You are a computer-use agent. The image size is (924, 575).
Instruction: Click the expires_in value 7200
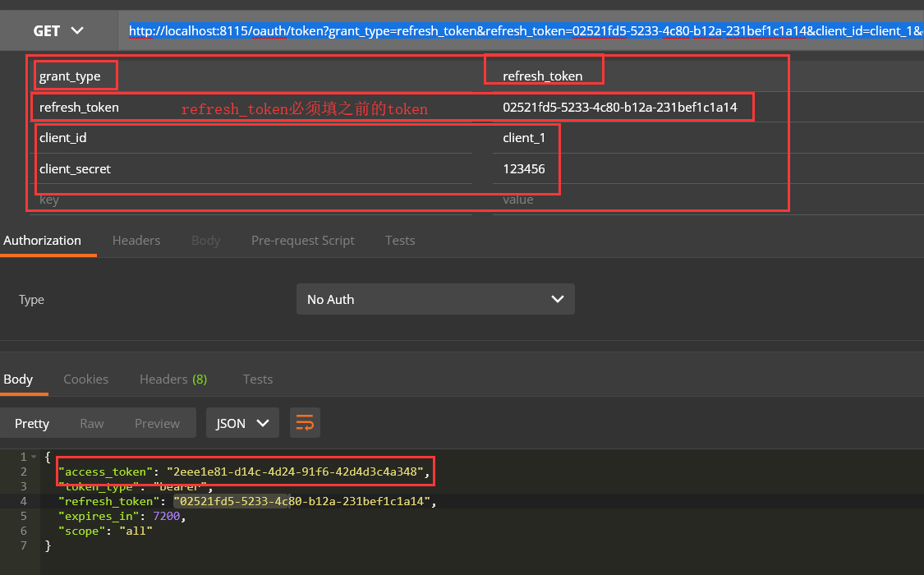pos(166,516)
